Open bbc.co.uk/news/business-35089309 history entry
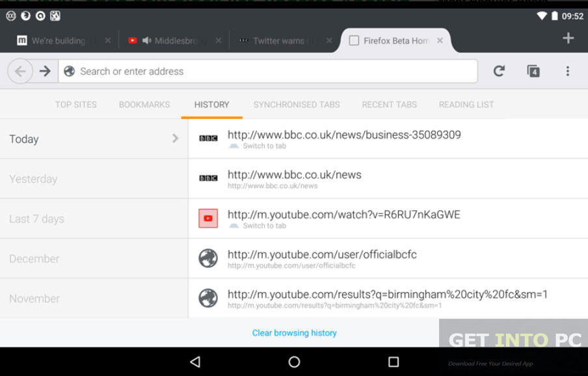 click(388, 139)
